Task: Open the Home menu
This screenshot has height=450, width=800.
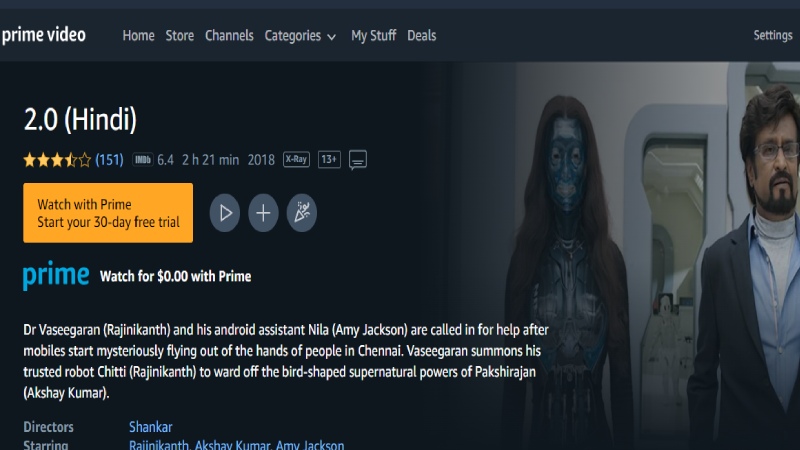Action: [138, 36]
